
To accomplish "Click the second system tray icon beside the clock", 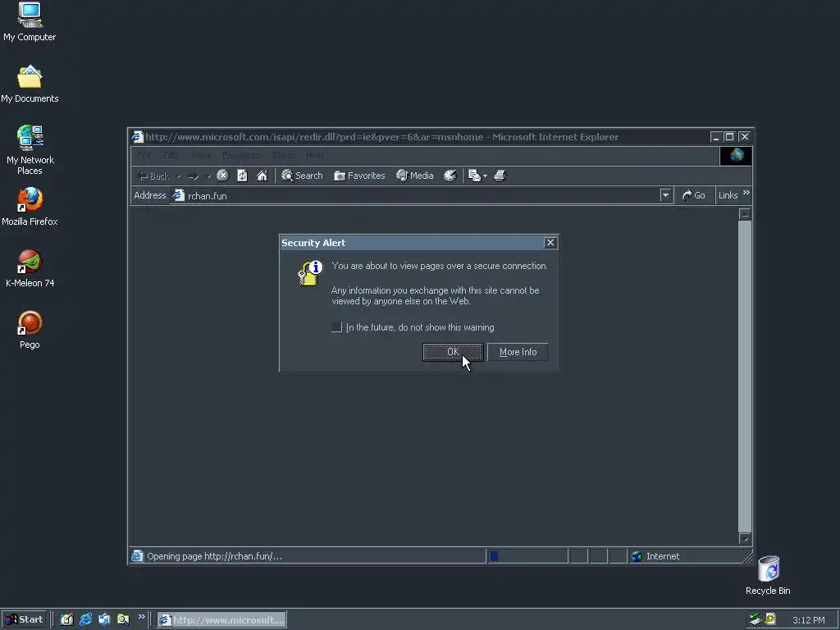I will point(769,619).
